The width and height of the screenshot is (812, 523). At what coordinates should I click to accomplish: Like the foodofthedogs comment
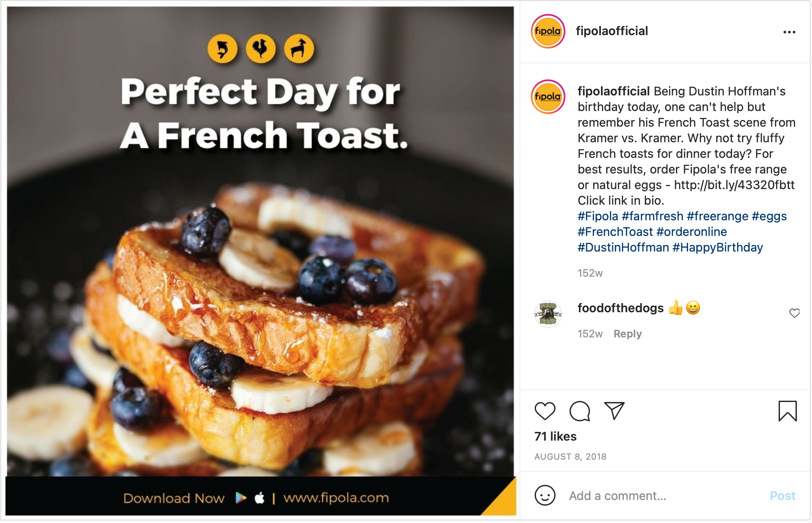tap(794, 313)
